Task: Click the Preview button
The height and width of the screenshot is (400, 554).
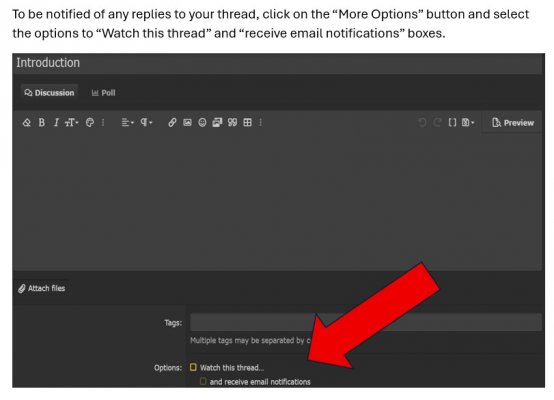Action: [513, 123]
